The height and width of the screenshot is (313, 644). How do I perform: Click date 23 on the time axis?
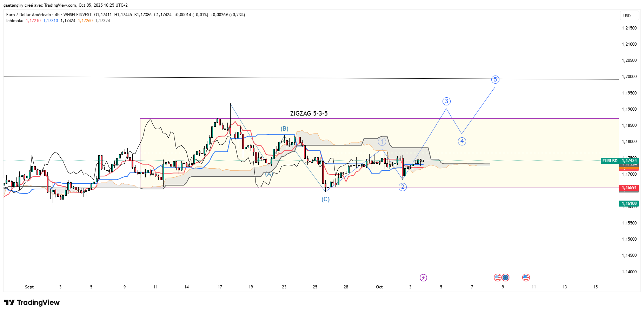pos(284,287)
